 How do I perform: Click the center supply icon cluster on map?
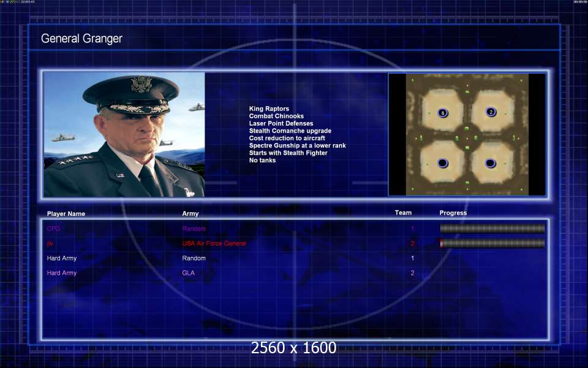click(x=467, y=138)
